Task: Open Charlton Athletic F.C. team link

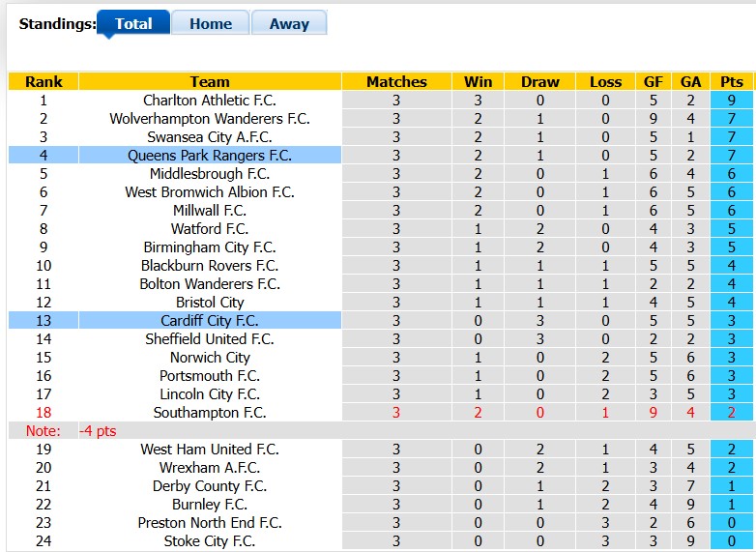Action: [x=210, y=101]
